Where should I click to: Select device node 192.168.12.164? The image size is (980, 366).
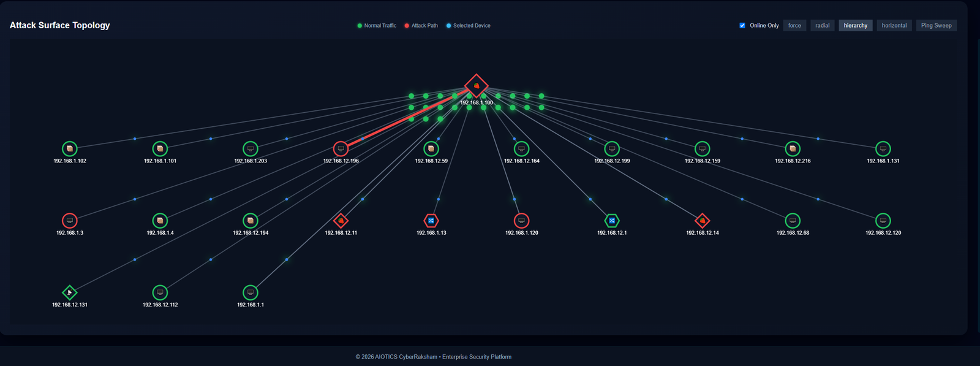pyautogui.click(x=521, y=148)
